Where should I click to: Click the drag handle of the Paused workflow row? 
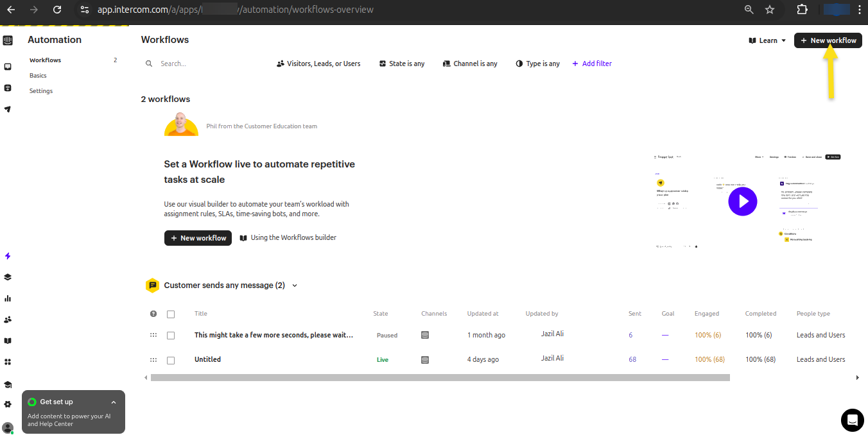point(153,335)
